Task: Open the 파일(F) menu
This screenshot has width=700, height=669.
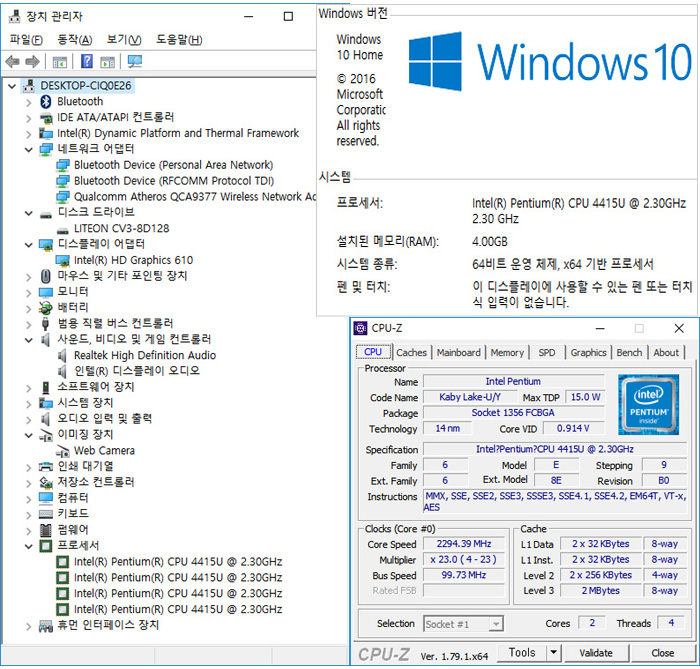Action: pyautogui.click(x=26, y=40)
